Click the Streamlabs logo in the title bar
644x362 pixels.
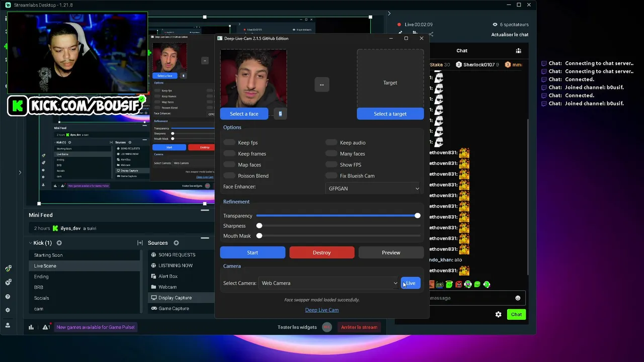pos(8,5)
